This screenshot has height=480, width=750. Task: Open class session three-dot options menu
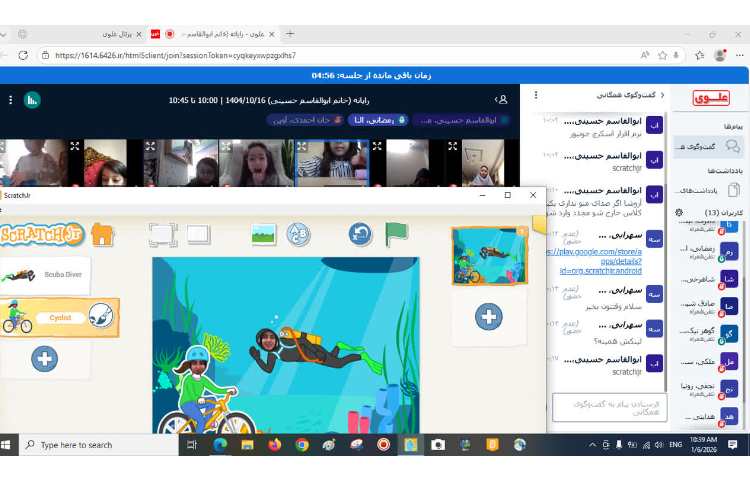click(x=11, y=100)
